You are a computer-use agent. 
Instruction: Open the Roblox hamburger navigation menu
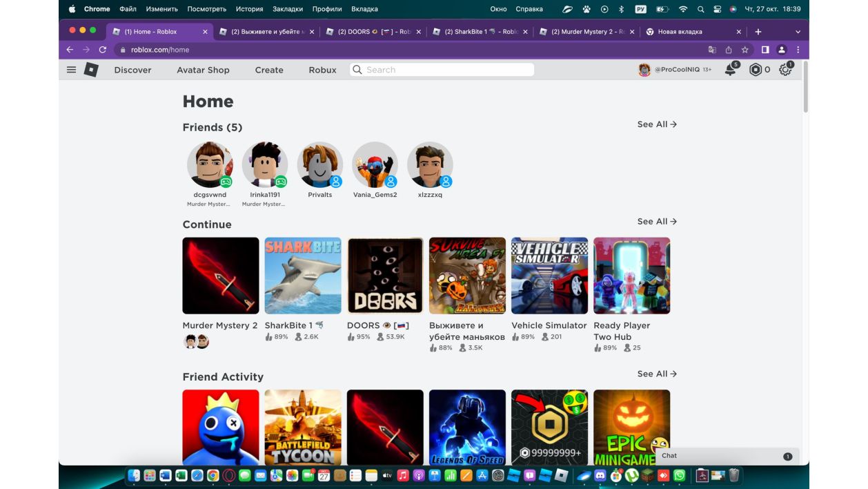pyautogui.click(x=71, y=70)
